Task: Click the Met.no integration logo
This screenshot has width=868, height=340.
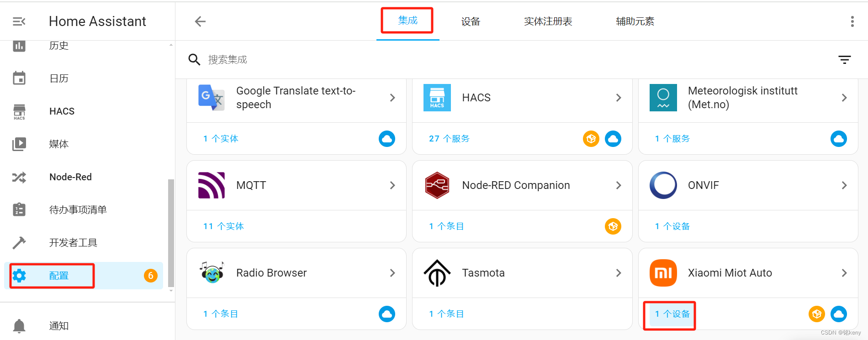Action: (663, 98)
